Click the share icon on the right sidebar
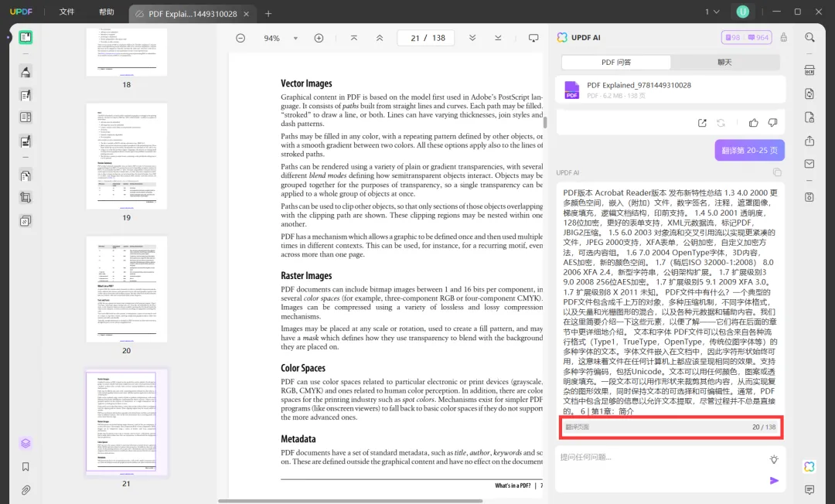Image resolution: width=835 pixels, height=504 pixels. [809, 142]
